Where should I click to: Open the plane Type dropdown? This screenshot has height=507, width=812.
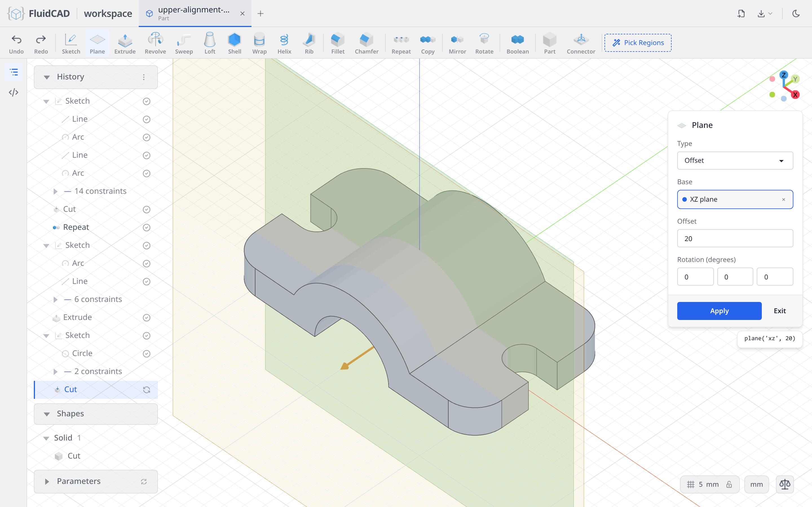(x=735, y=161)
